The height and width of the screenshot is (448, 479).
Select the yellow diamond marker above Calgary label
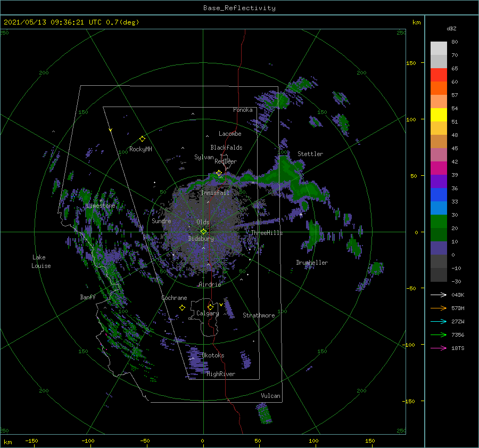point(210,307)
